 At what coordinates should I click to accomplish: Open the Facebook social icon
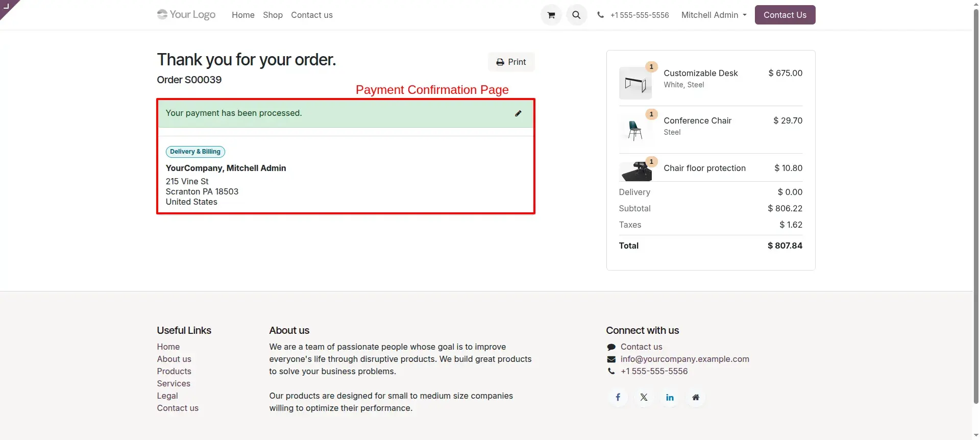(x=618, y=397)
